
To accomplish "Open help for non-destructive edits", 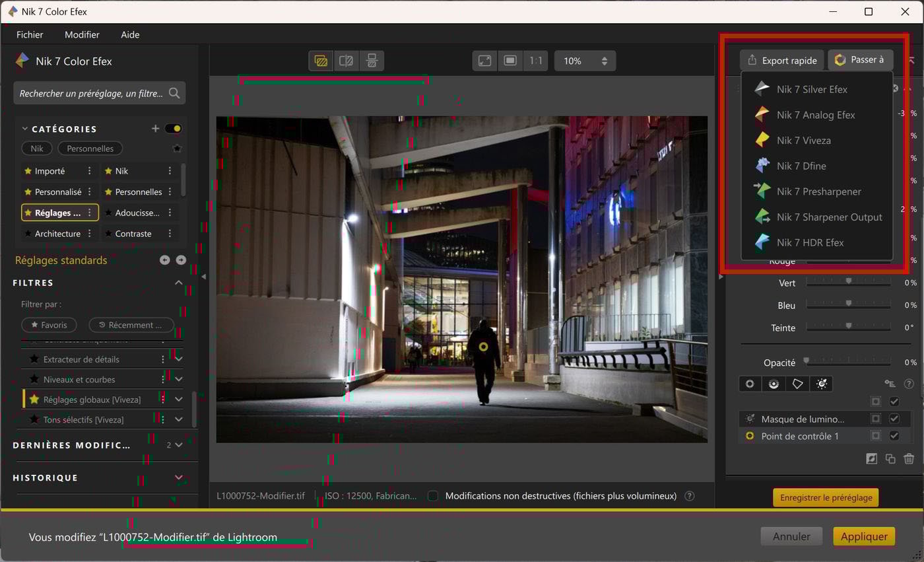I will [x=690, y=496].
